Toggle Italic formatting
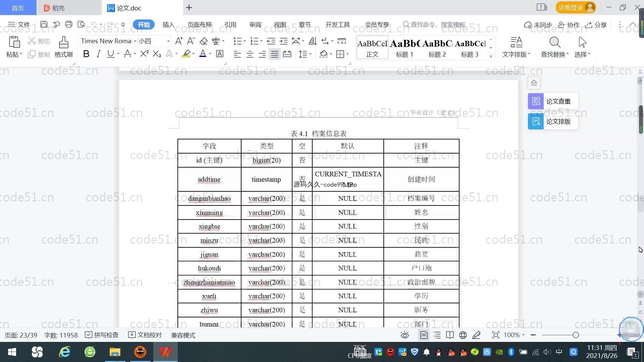 click(x=98, y=54)
